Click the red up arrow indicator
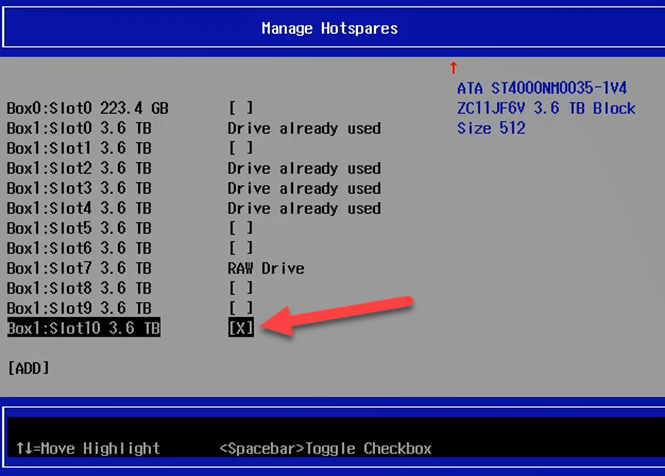The width and height of the screenshot is (665, 476). [x=453, y=68]
